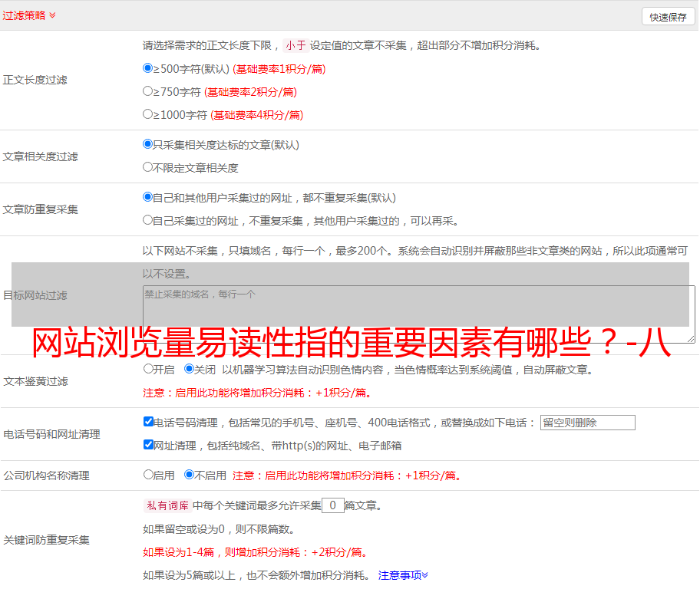Choose 只采集相关度达标的文章 option

tap(148, 144)
